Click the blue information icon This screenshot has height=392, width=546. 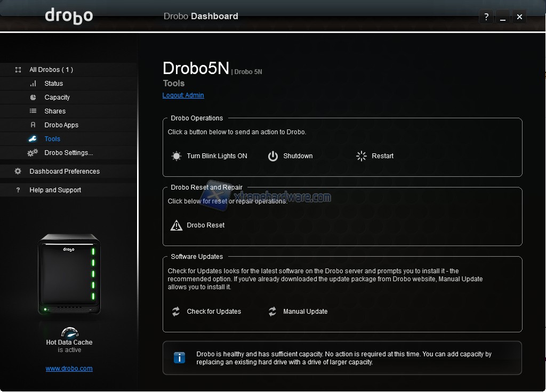[180, 357]
